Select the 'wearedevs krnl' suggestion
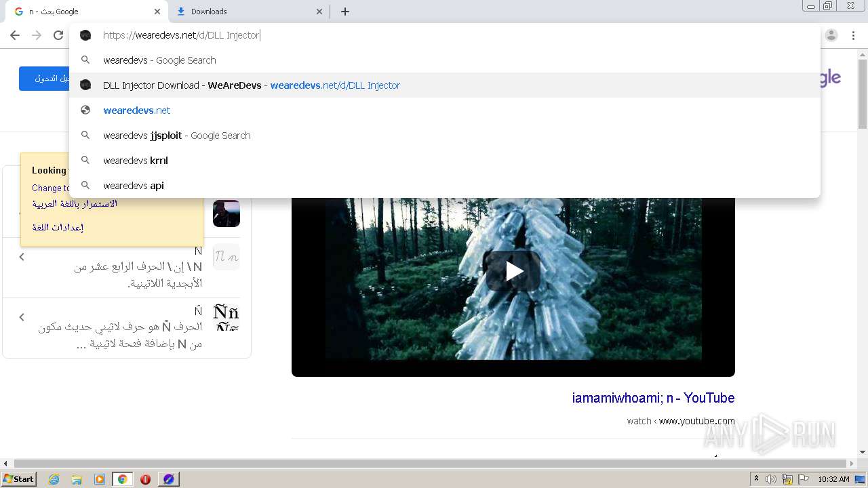This screenshot has width=868, height=488. (x=445, y=161)
